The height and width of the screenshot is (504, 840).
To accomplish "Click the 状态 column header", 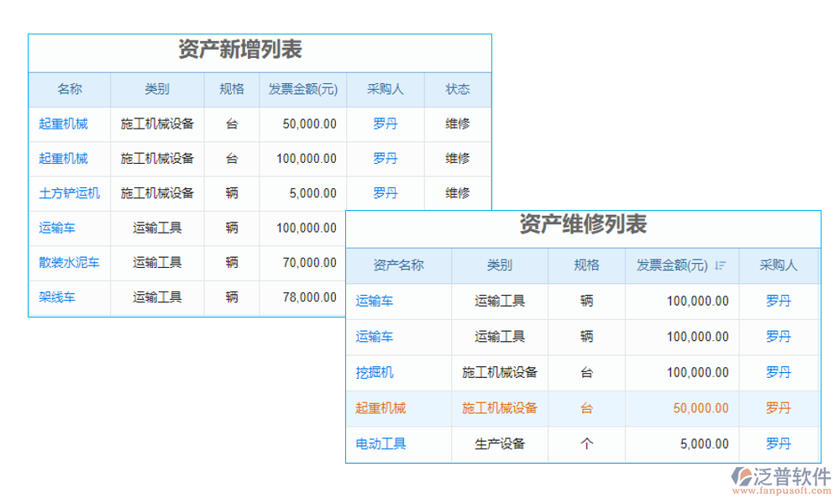I will coord(458,89).
